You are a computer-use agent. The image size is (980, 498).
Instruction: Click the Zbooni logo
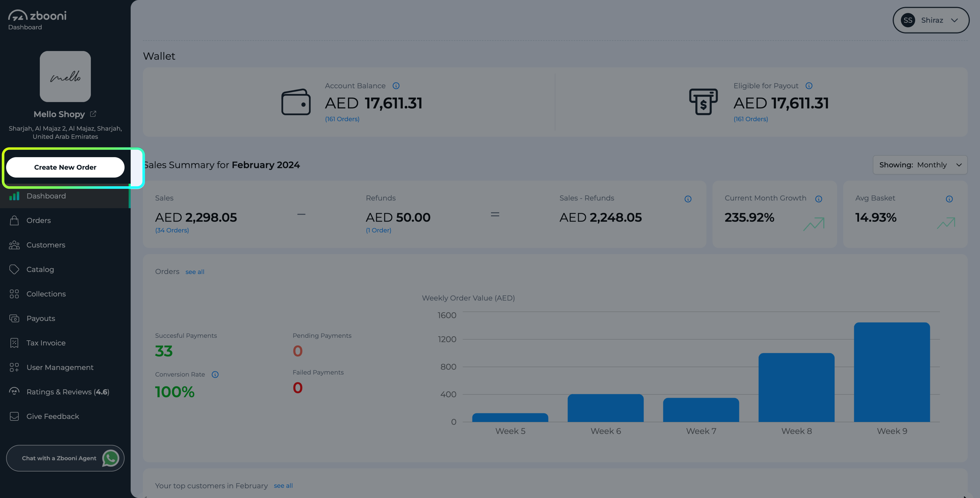[37, 16]
